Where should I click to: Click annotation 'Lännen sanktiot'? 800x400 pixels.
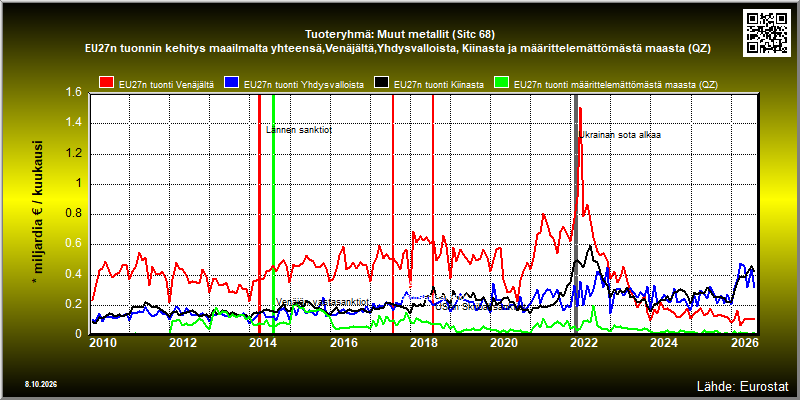pos(299,130)
